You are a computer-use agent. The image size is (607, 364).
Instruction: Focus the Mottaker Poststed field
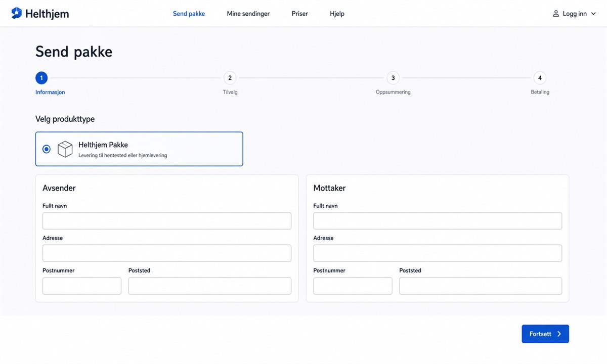(481, 286)
